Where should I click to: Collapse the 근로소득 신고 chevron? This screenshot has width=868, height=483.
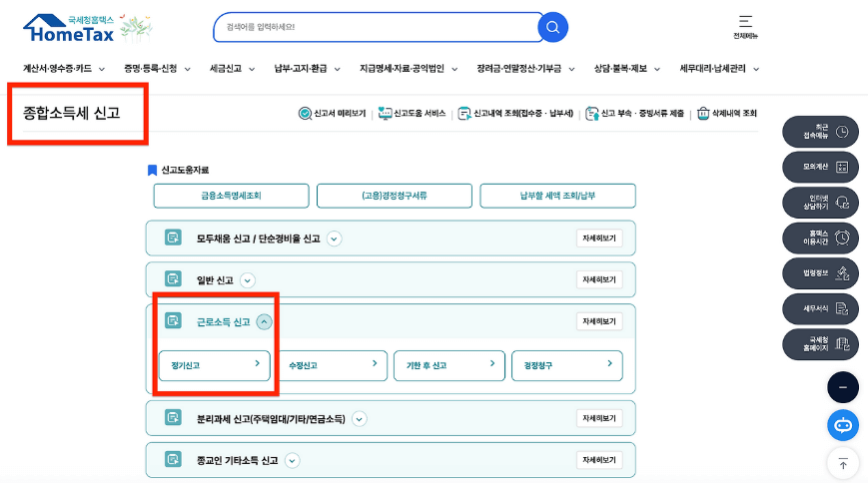click(264, 322)
